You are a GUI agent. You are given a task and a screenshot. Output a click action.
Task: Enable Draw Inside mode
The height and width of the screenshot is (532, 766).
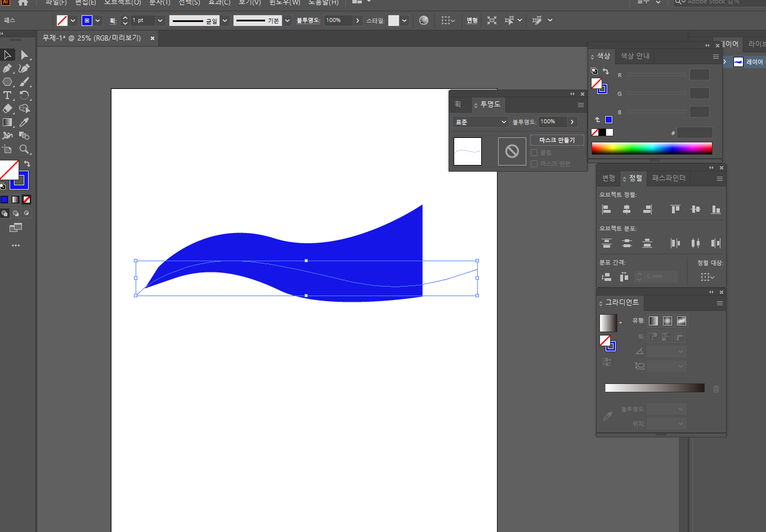click(x=26, y=213)
